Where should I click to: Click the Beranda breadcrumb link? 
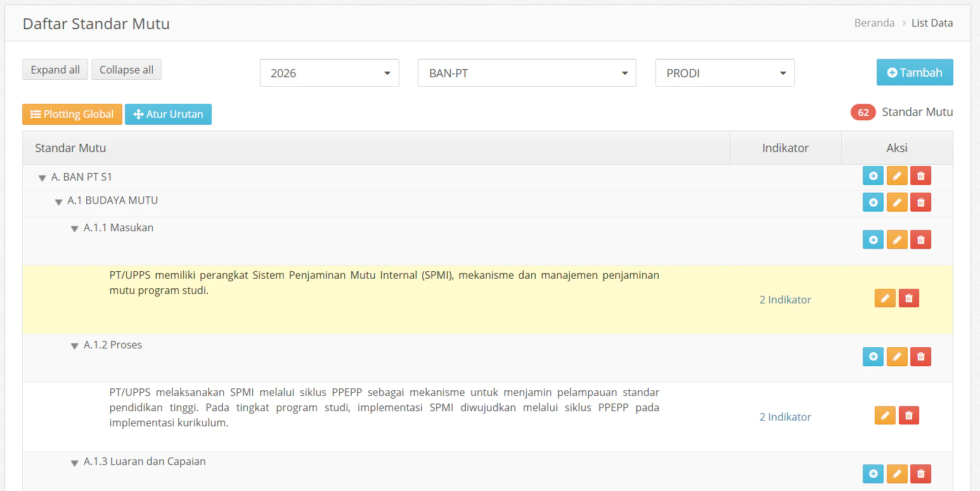[x=874, y=23]
